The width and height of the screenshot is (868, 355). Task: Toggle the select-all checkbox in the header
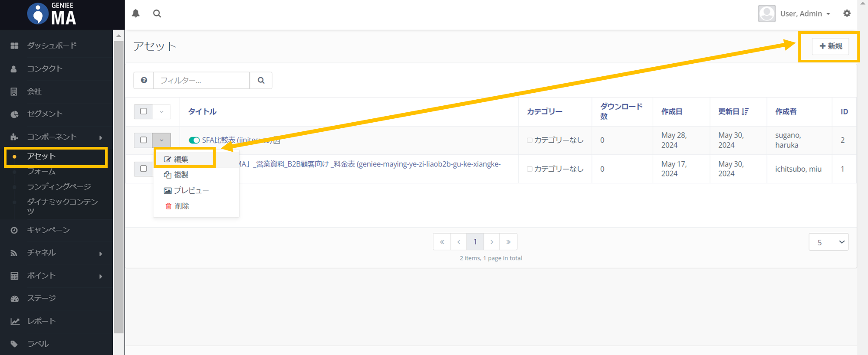(144, 111)
